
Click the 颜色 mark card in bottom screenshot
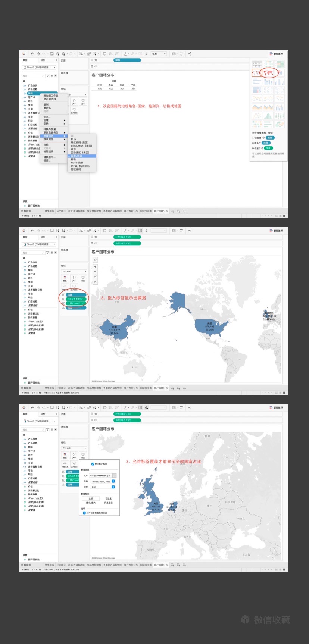[65, 455]
